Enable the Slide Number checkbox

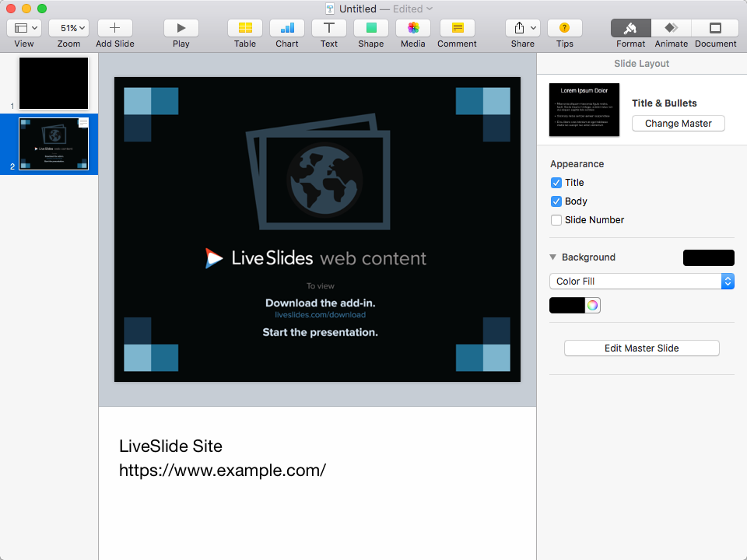click(556, 220)
